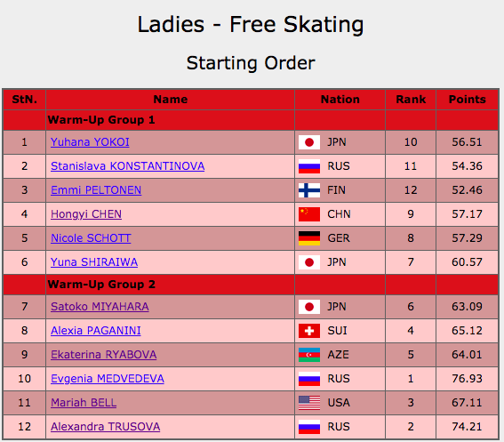Open Evgenia MEDVEDEVA profile link
Screen dimensions: 504x442
pos(108,379)
